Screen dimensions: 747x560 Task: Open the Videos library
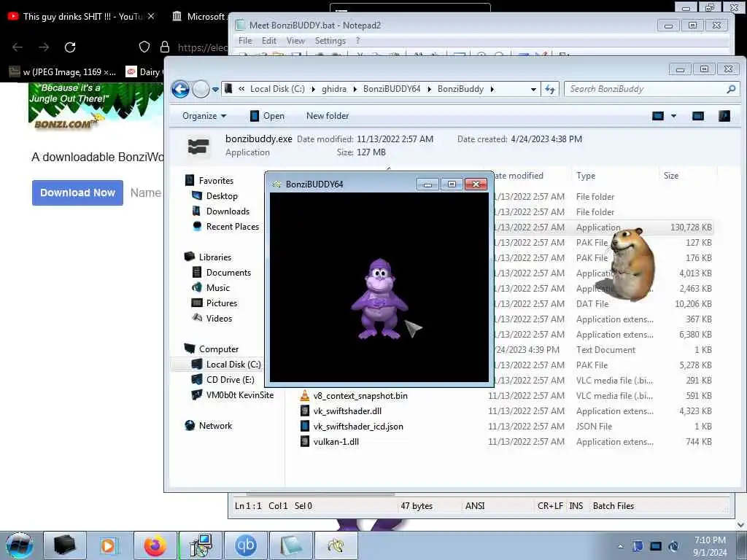(x=219, y=318)
